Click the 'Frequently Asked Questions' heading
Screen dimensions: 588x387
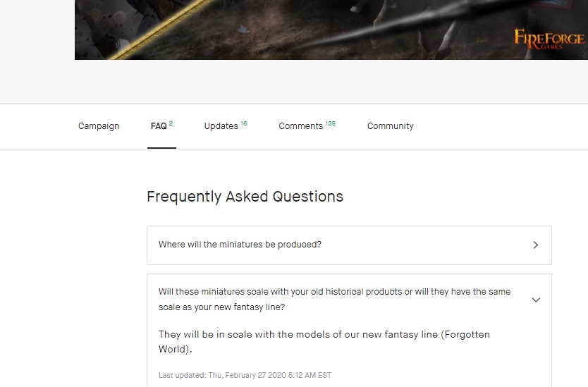tap(245, 197)
